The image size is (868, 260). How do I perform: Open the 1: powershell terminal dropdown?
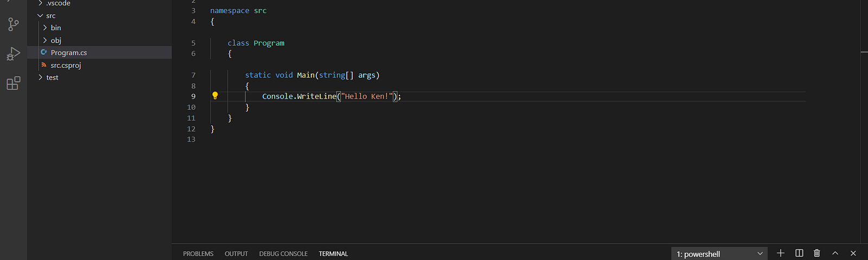(x=719, y=253)
